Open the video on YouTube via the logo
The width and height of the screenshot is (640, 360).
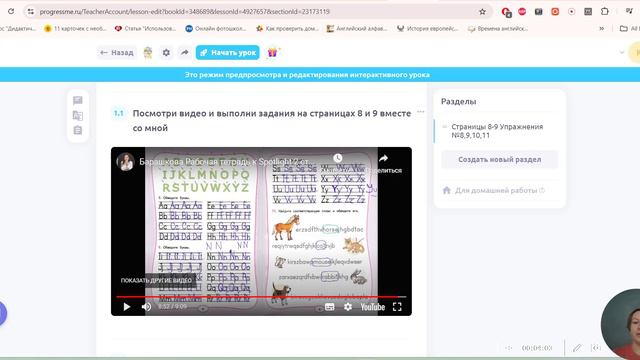pyautogui.click(x=372, y=307)
